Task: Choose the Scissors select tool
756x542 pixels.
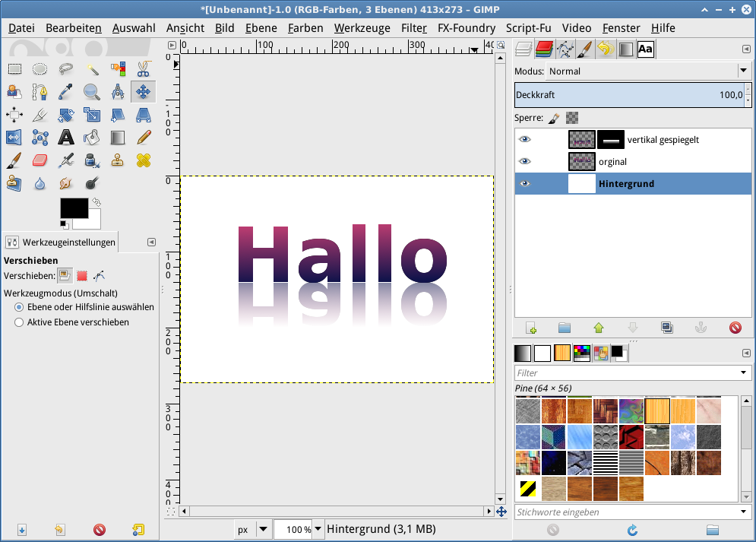Action: click(143, 69)
